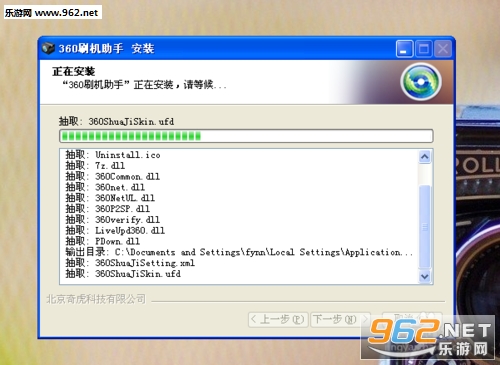Click the 北京奇虎科技有限公司 company label

[x=96, y=299]
